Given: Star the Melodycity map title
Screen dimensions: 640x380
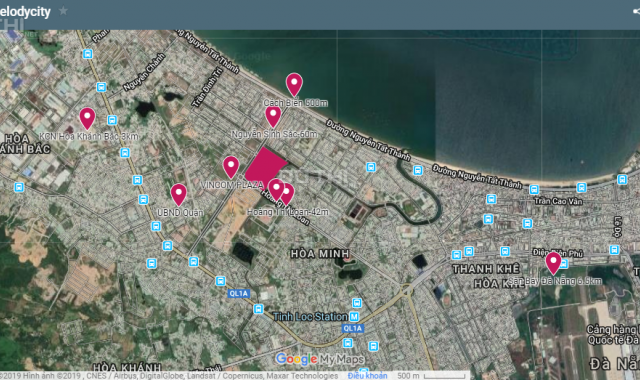Looking at the screenshot, I should pyautogui.click(x=63, y=11).
